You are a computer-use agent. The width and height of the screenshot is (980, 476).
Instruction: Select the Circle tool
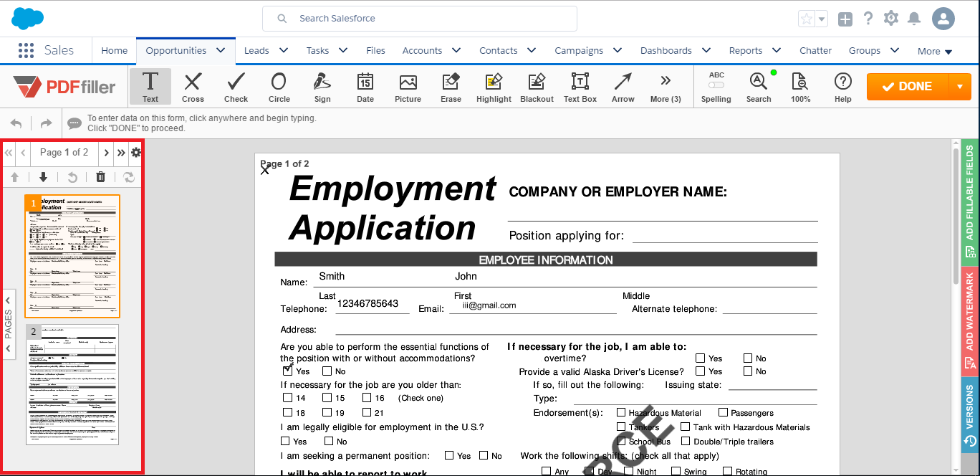tap(279, 87)
